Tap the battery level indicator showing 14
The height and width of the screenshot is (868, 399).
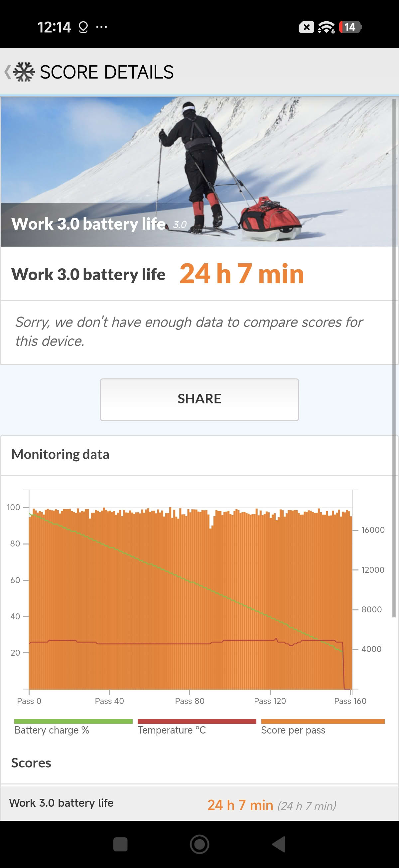pyautogui.click(x=350, y=27)
